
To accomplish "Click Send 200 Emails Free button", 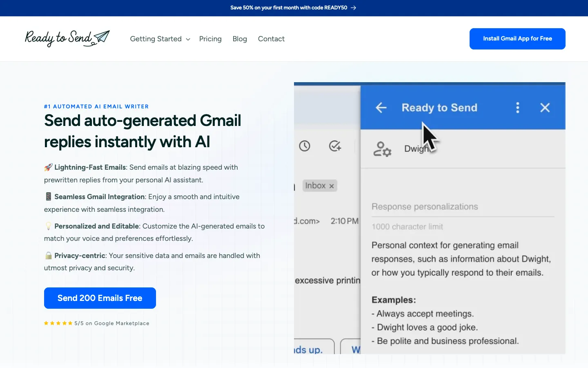I will [x=100, y=298].
